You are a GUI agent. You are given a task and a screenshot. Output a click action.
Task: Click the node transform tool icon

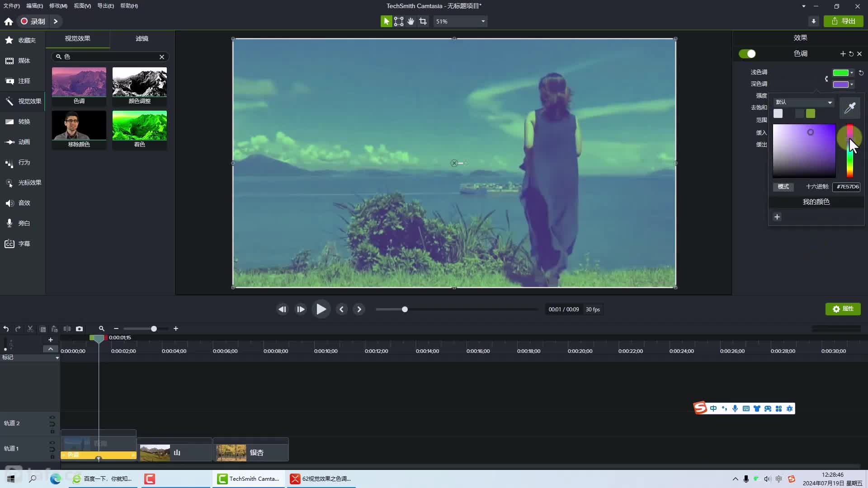[x=399, y=21]
